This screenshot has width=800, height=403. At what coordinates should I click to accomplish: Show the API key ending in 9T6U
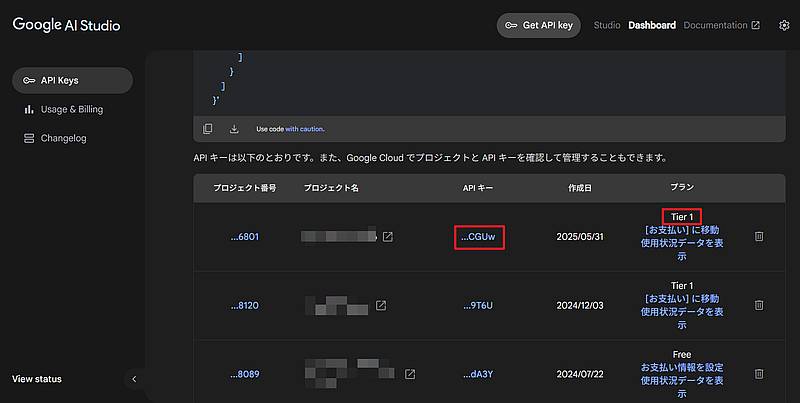coord(478,305)
